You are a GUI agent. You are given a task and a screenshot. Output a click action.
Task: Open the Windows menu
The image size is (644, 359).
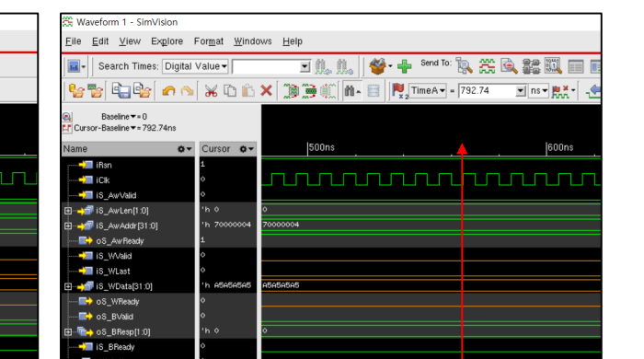253,41
